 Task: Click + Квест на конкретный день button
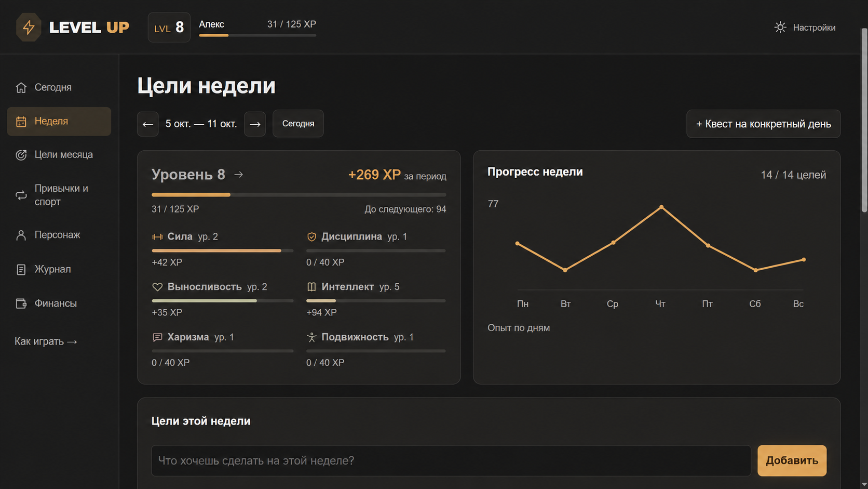click(x=763, y=124)
